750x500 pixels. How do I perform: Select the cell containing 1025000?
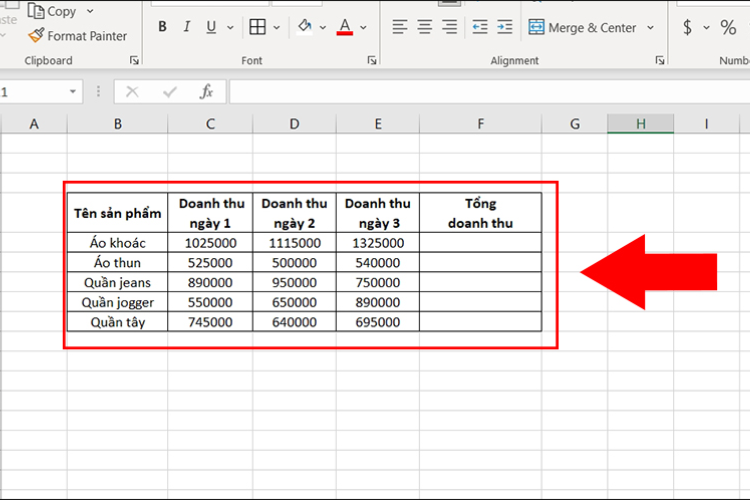pyautogui.click(x=210, y=243)
